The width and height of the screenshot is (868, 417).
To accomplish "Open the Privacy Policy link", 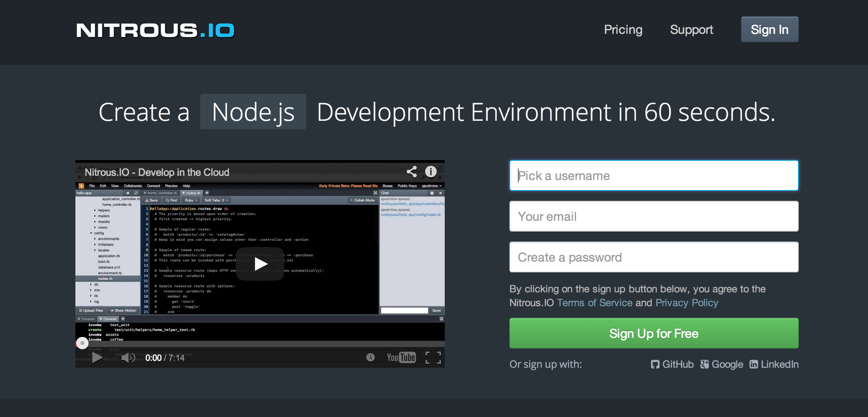I will point(687,303).
